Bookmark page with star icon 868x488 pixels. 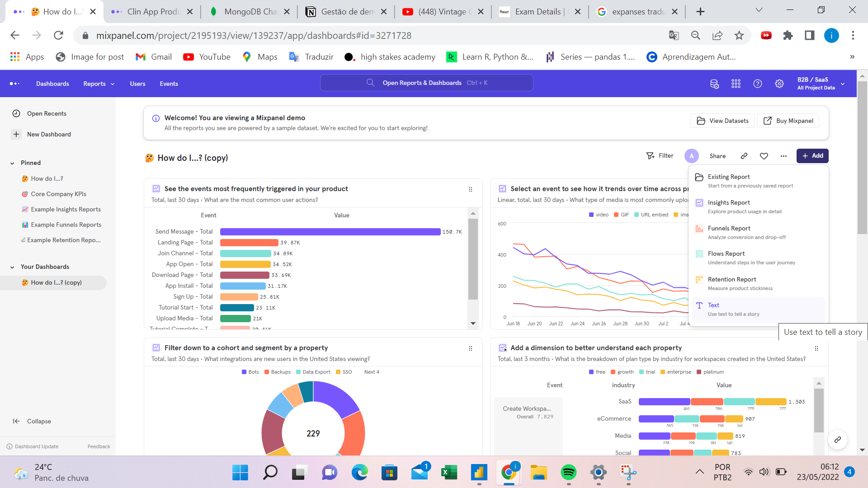(739, 35)
